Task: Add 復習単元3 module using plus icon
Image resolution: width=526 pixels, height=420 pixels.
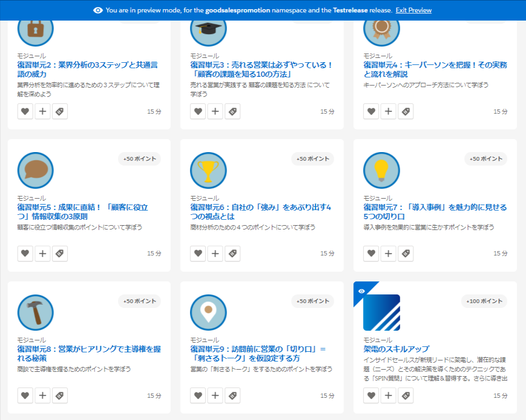Action: 215,111
